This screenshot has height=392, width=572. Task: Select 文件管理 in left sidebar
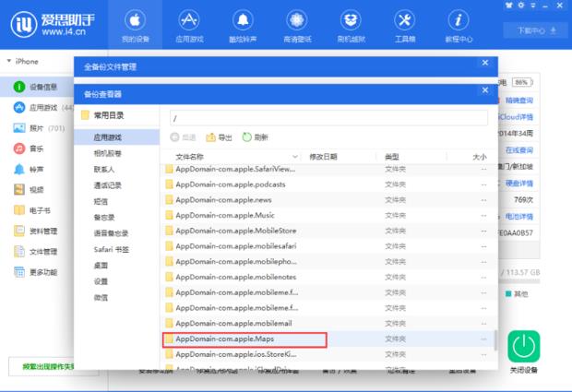[37, 252]
